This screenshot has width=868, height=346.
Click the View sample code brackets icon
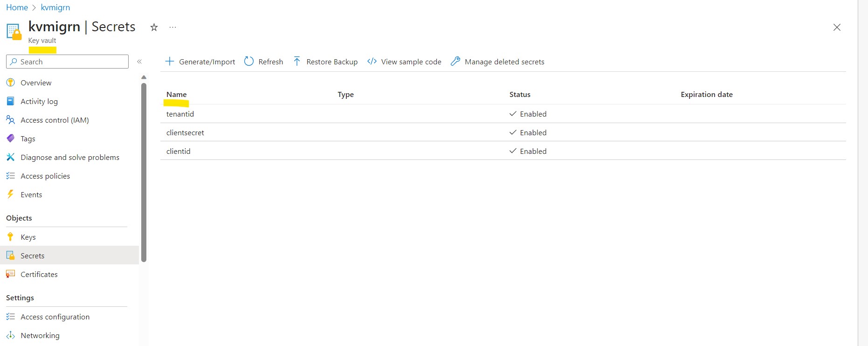(x=372, y=62)
